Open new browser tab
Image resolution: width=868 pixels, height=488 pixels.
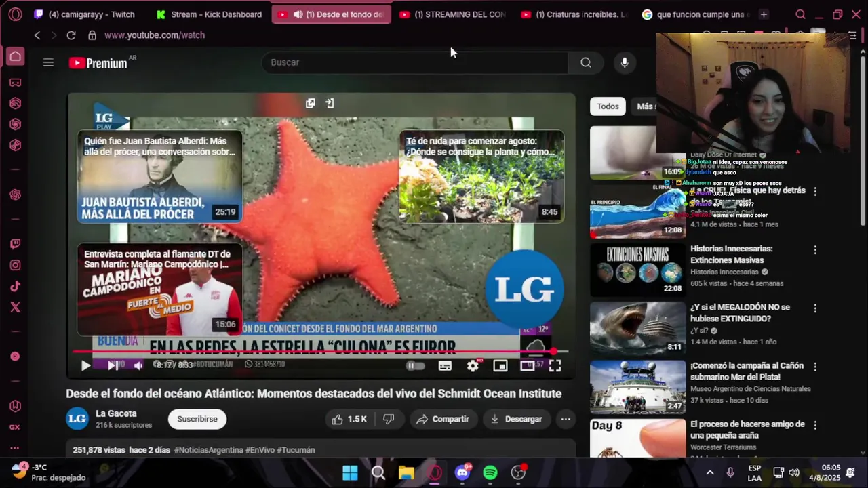(764, 14)
